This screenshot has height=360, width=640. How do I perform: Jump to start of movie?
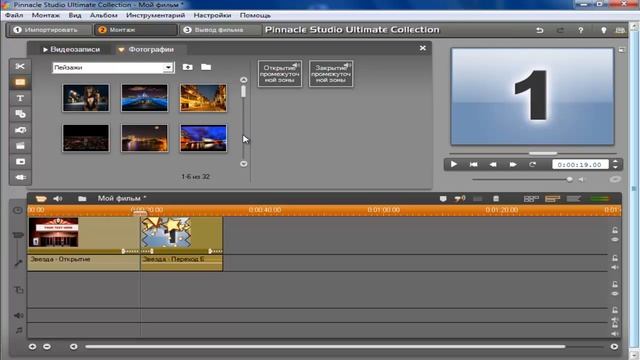[x=473, y=164]
